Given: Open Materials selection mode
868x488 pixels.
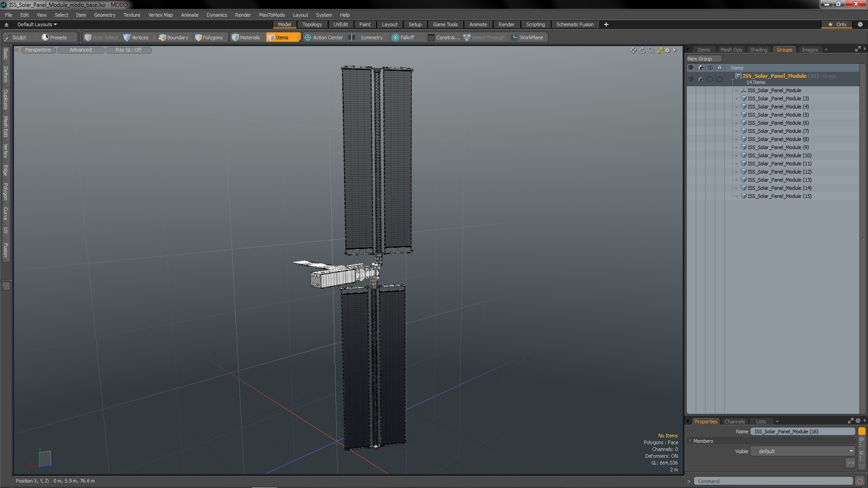Looking at the screenshot, I should (246, 38).
